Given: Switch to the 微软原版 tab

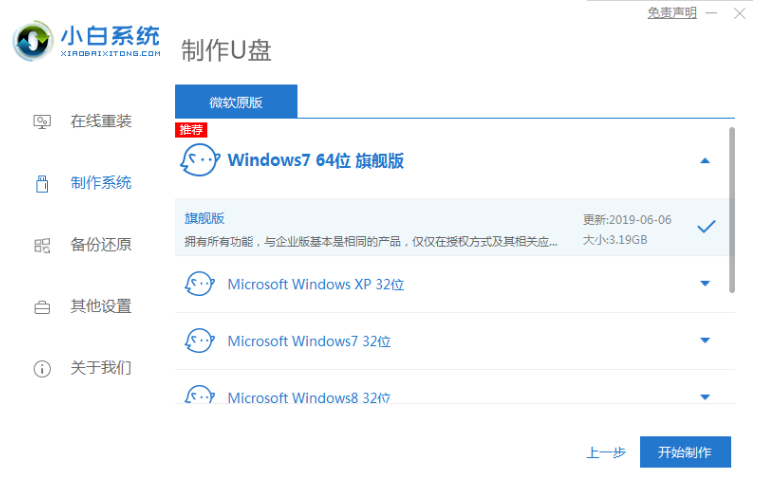Looking at the screenshot, I should (236, 102).
